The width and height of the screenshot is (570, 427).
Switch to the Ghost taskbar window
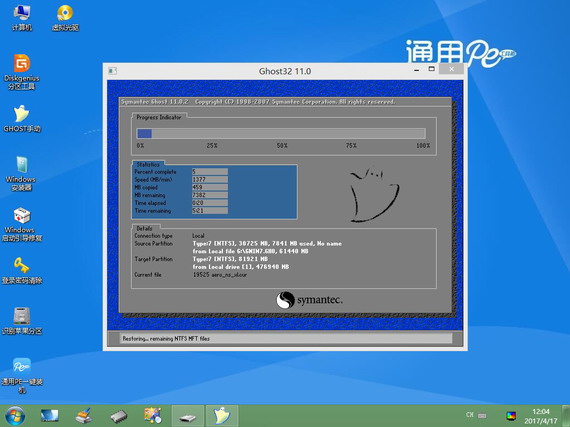222,416
